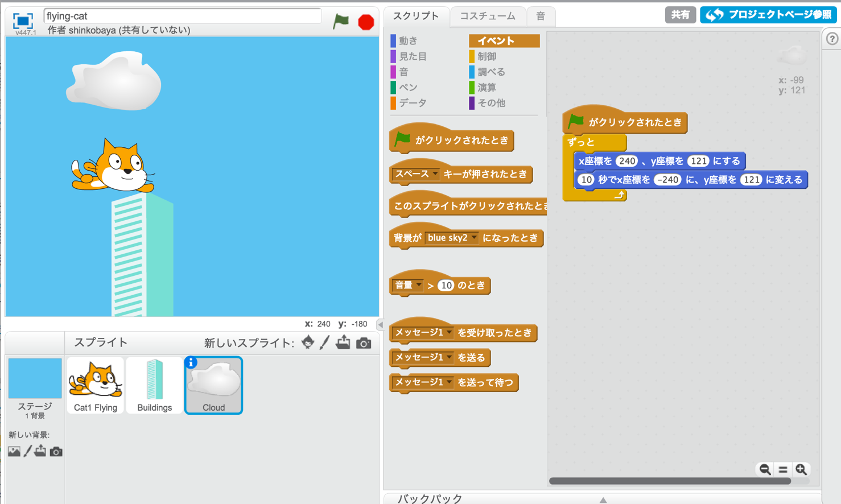841x504 pixels.
Task: Select the 制御 block category
Action: 487,56
